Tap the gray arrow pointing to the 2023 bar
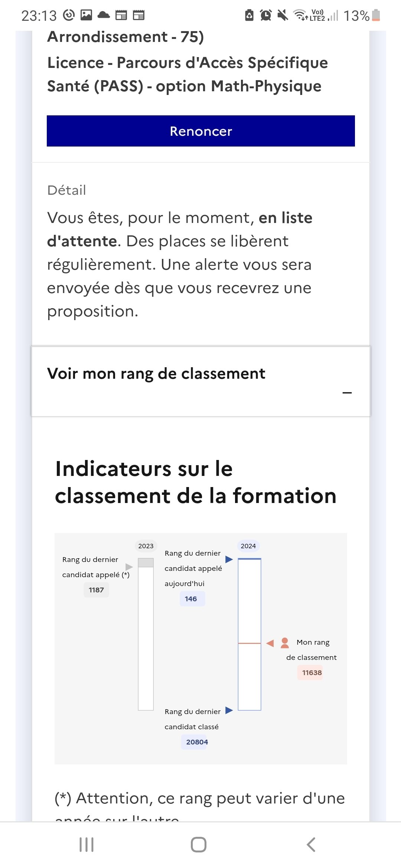 [129, 567]
